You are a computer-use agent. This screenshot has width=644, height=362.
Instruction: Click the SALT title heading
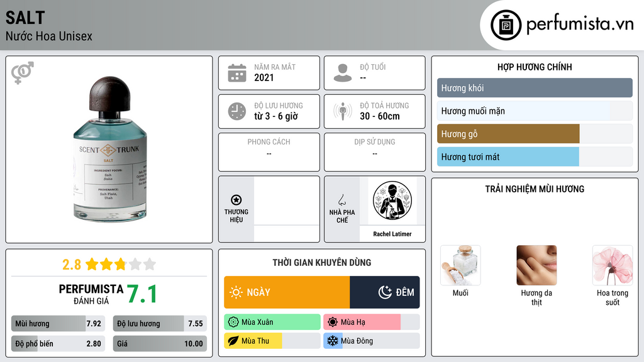(x=25, y=18)
